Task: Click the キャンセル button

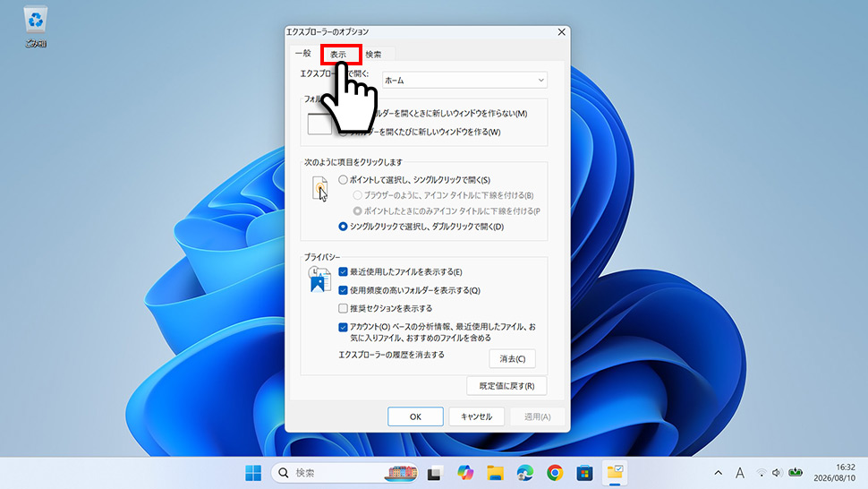Action: click(x=476, y=416)
